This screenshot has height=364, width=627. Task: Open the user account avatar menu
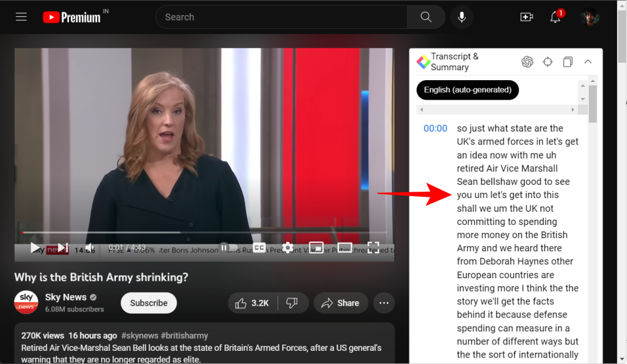click(589, 17)
